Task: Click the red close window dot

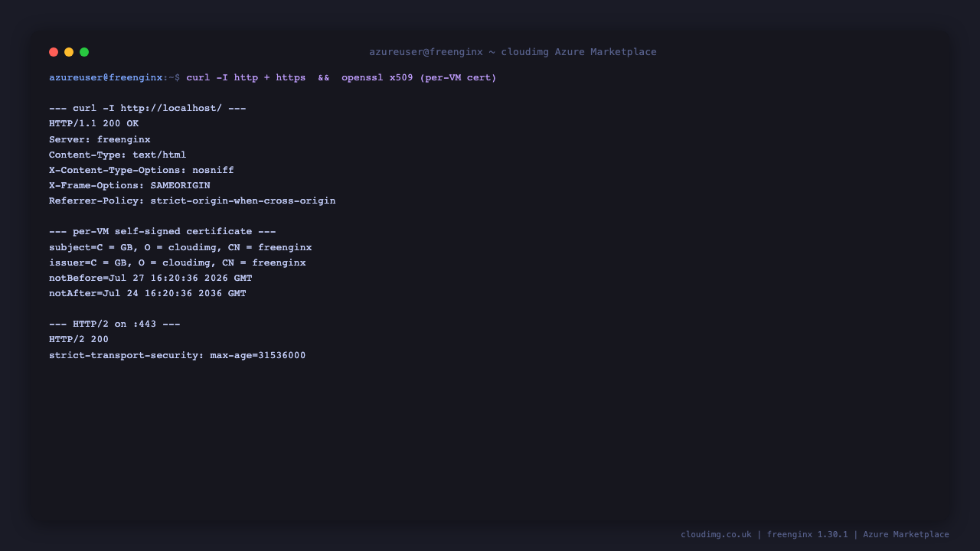Action: click(54, 52)
